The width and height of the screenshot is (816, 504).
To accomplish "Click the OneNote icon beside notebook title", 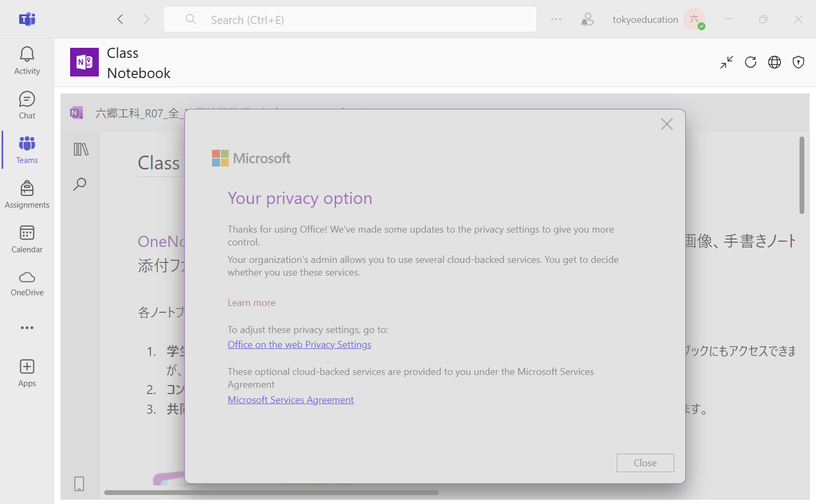I will (76, 113).
